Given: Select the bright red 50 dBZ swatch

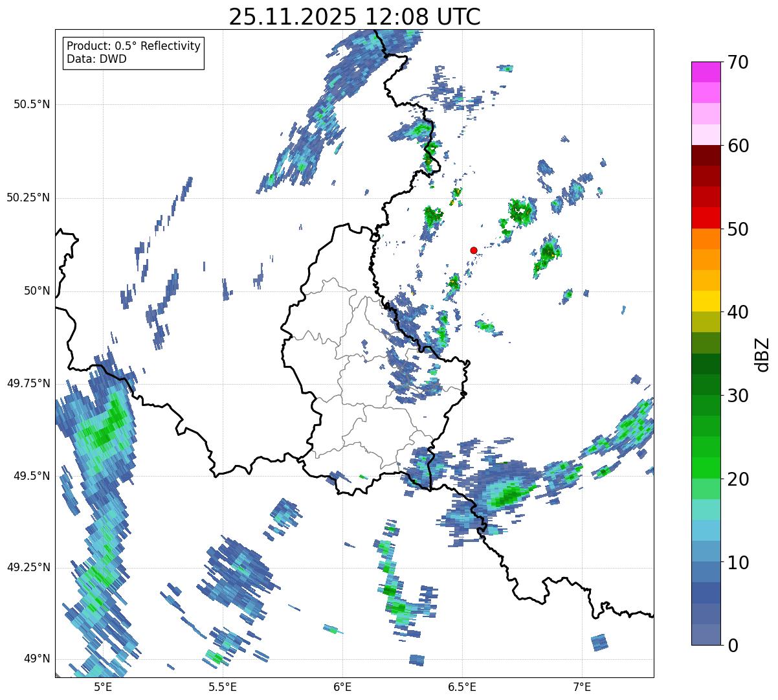Looking at the screenshot, I should click(x=706, y=218).
